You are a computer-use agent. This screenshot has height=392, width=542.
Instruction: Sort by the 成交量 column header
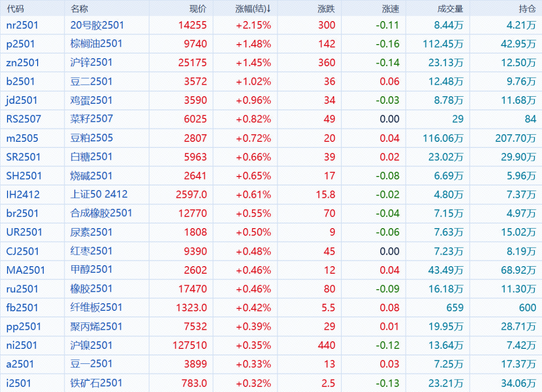pos(450,9)
